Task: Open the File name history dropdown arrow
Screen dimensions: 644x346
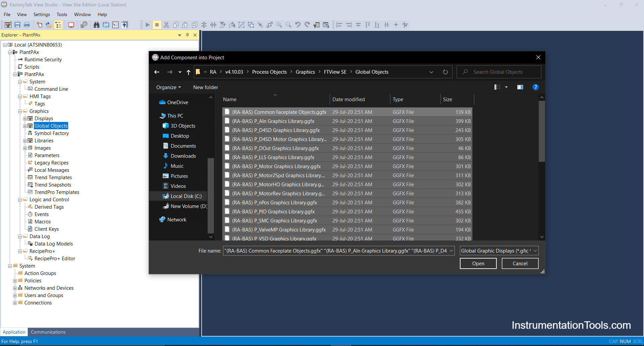Action: click(x=451, y=251)
